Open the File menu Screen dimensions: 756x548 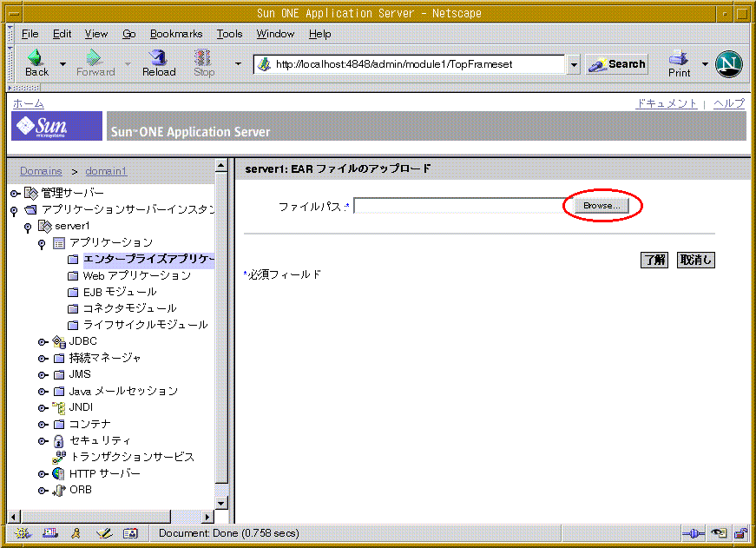point(30,34)
